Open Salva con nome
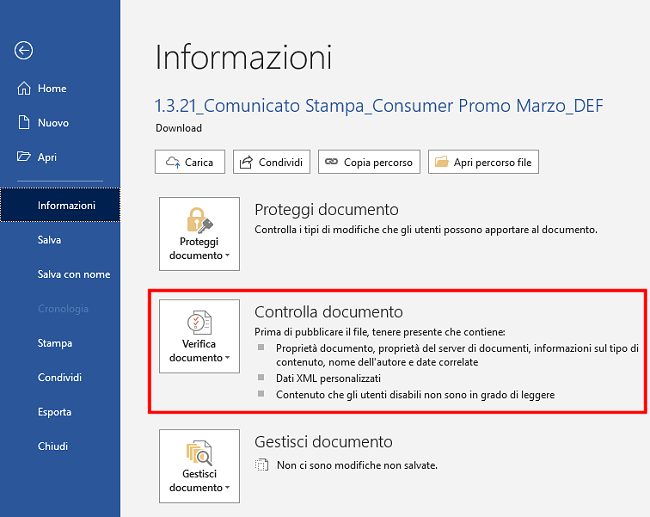Image resolution: width=650 pixels, height=517 pixels. point(60,274)
